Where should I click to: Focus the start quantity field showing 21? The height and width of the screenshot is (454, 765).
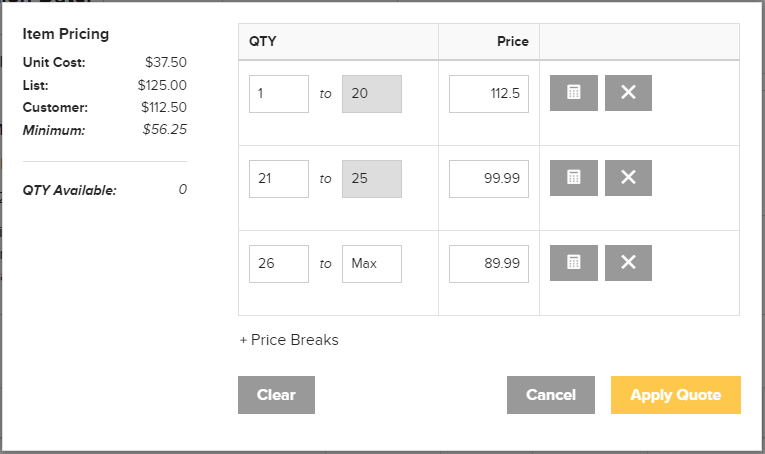(279, 178)
